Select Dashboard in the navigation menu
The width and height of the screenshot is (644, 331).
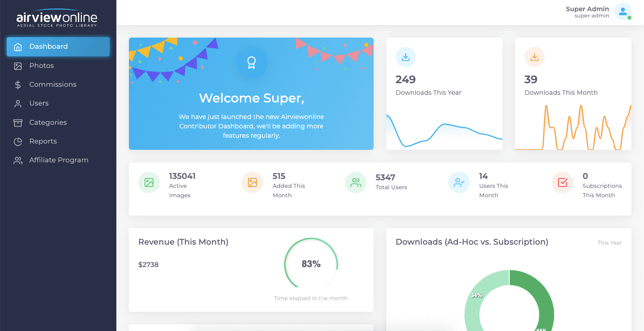pos(49,47)
